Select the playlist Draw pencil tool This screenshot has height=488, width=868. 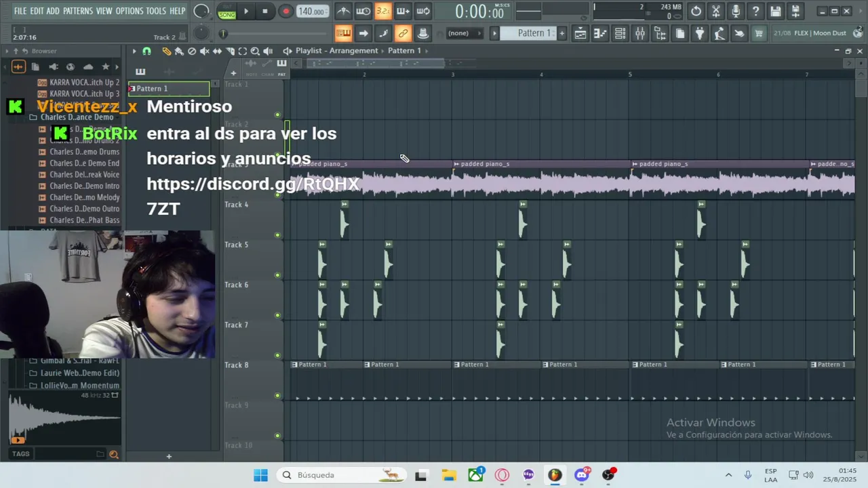166,51
